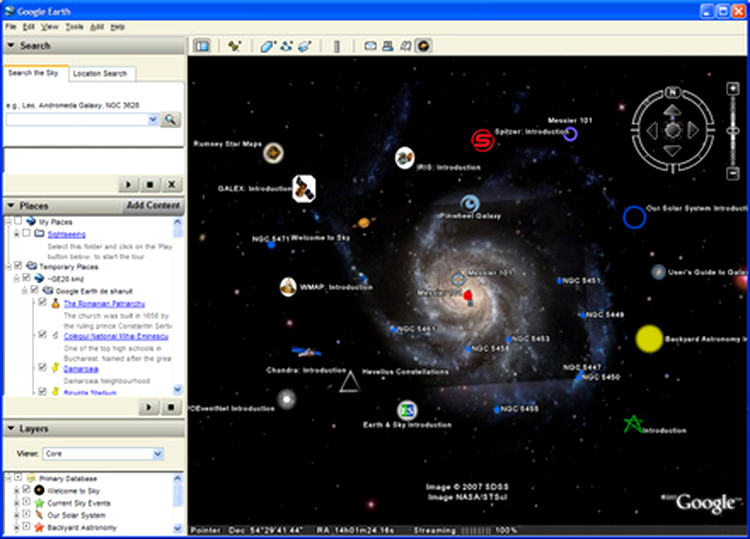Image resolution: width=750 pixels, height=539 pixels.
Task: Toggle the sidebar visibility toolbar icon
Action: coord(202,46)
